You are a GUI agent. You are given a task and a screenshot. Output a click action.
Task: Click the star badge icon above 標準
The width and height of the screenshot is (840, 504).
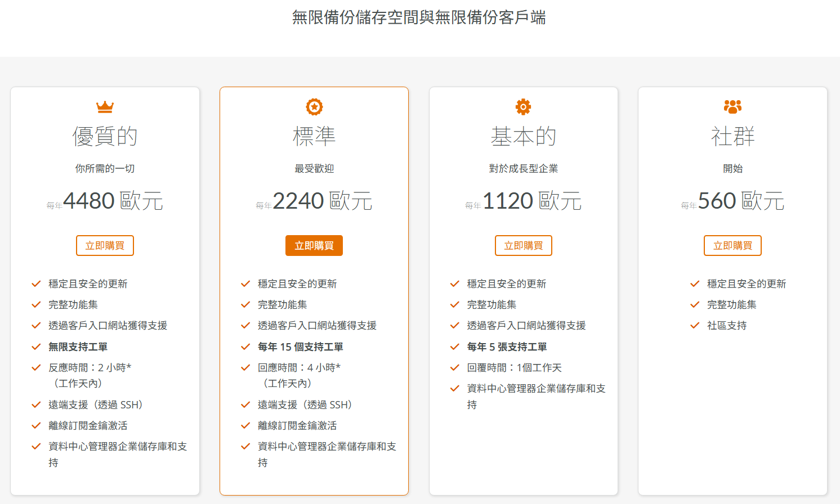point(314,106)
